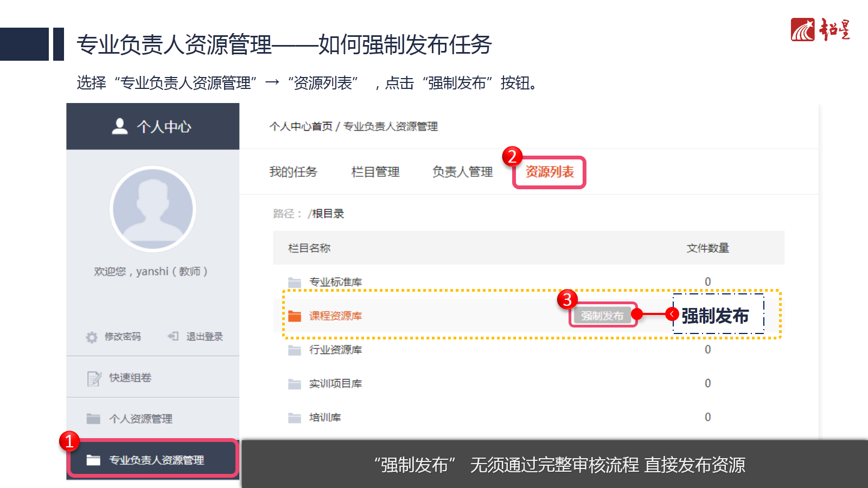Open the 课程资源库 folder name
Screen dimensions: 868x488
[x=335, y=316]
